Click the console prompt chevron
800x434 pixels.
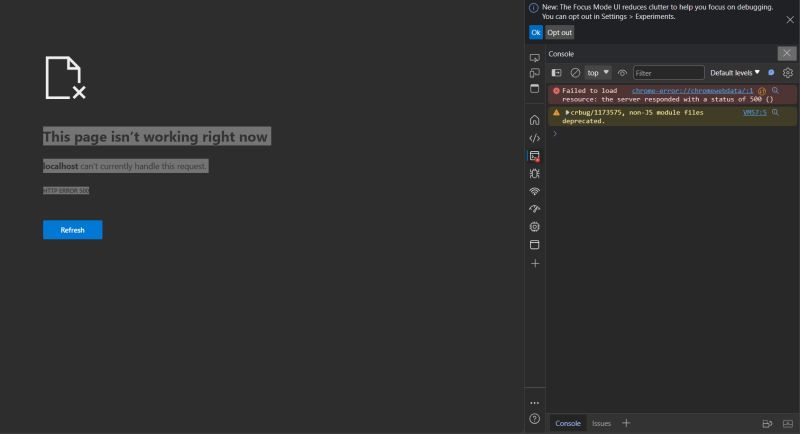pos(555,134)
